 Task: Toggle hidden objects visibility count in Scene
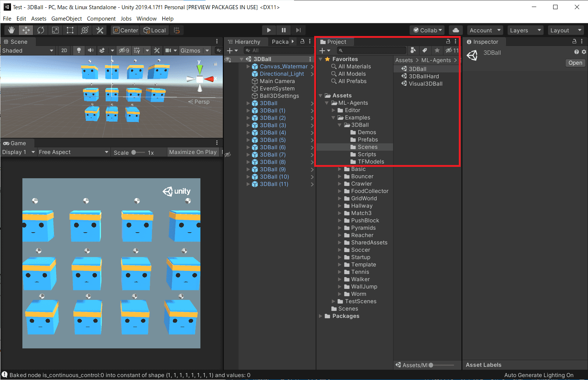click(x=124, y=50)
